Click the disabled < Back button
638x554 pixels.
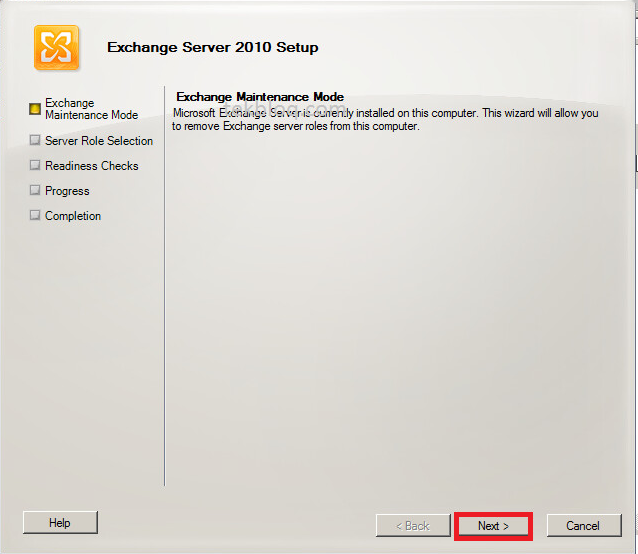[x=413, y=526]
